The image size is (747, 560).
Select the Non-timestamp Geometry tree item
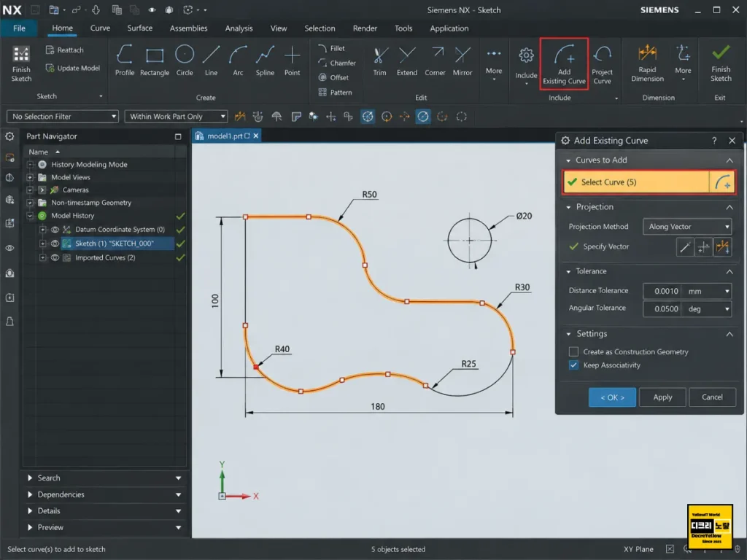tap(91, 203)
